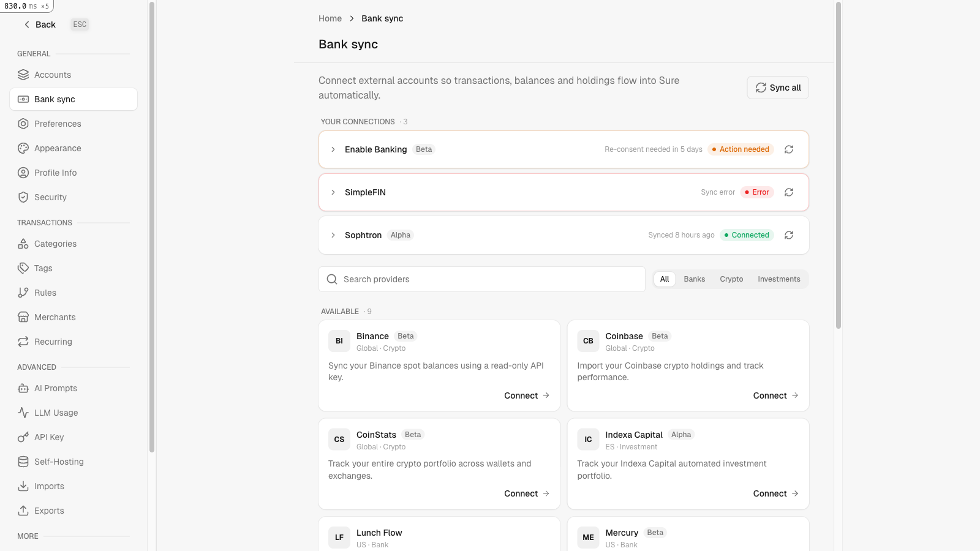Open Self-Hosting database icon
Screen dimensions: 980x551
[x=23, y=462]
